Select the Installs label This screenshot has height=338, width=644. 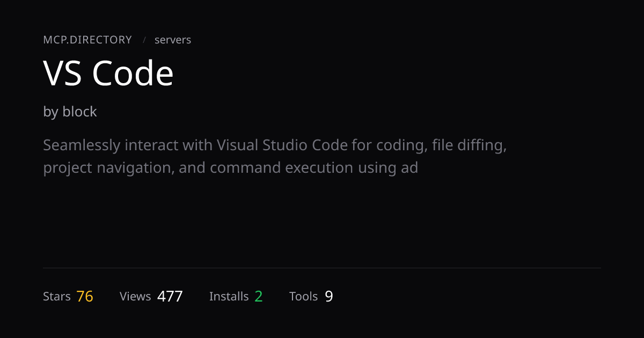[x=229, y=296]
